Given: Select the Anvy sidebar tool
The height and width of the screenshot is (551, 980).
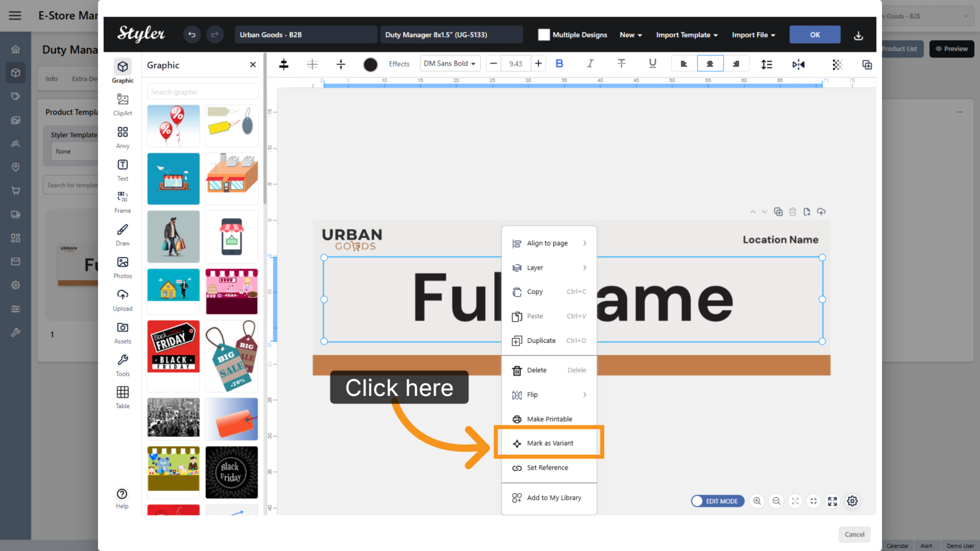Looking at the screenshot, I should [x=123, y=137].
